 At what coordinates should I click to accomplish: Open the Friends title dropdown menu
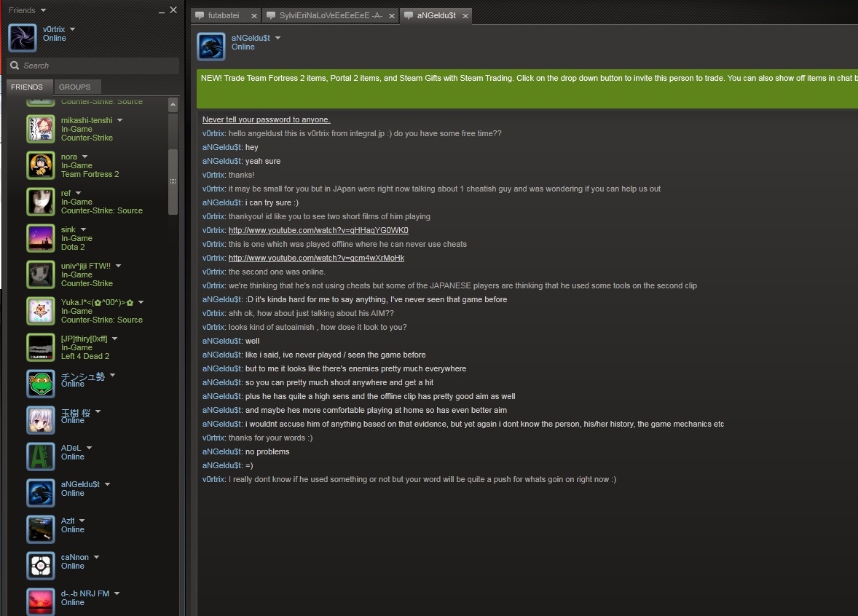point(43,10)
